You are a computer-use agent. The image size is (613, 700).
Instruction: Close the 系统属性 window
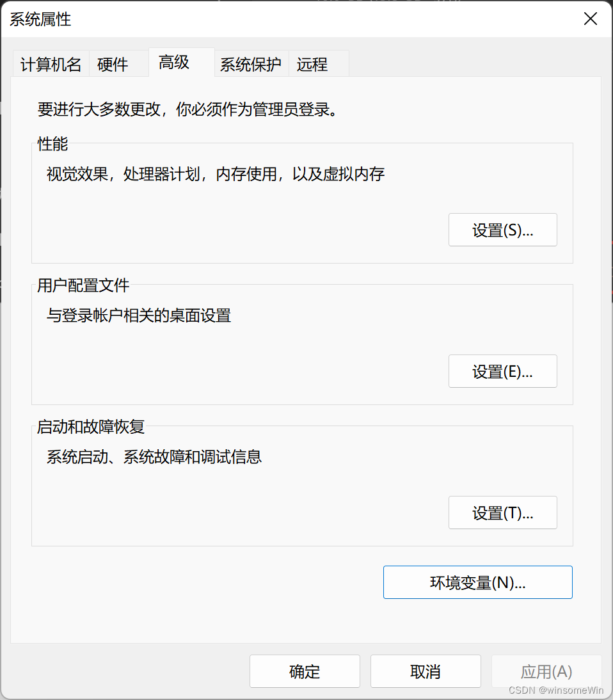(590, 19)
